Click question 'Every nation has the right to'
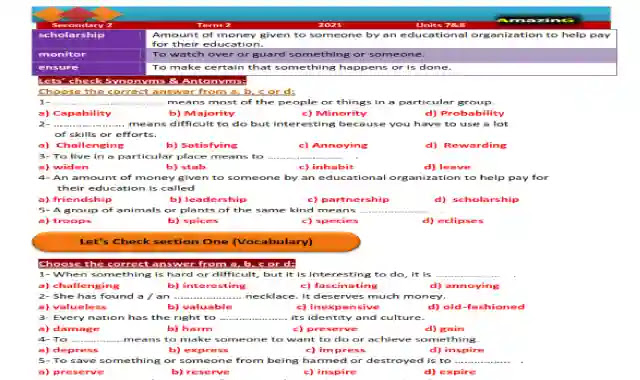This screenshot has width=640, height=380. [x=231, y=318]
